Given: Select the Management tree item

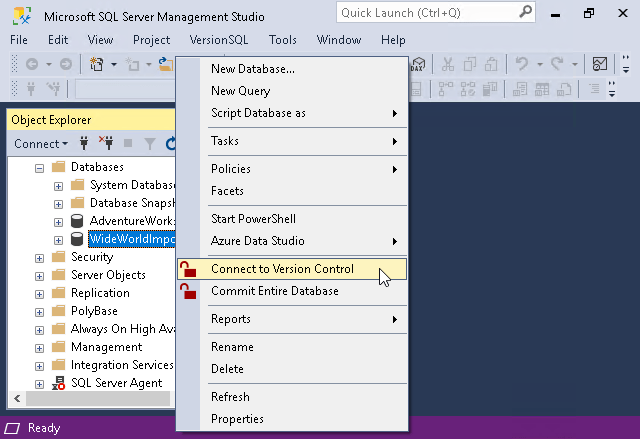Looking at the screenshot, I should 107,347.
